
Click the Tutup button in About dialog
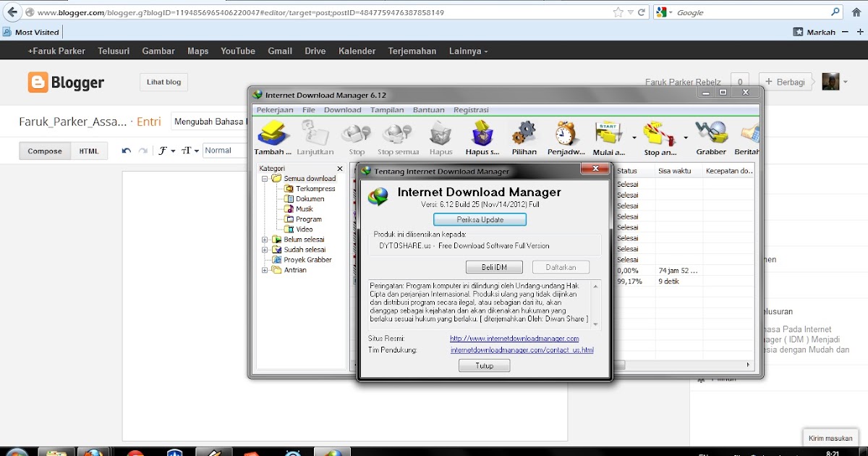point(484,366)
